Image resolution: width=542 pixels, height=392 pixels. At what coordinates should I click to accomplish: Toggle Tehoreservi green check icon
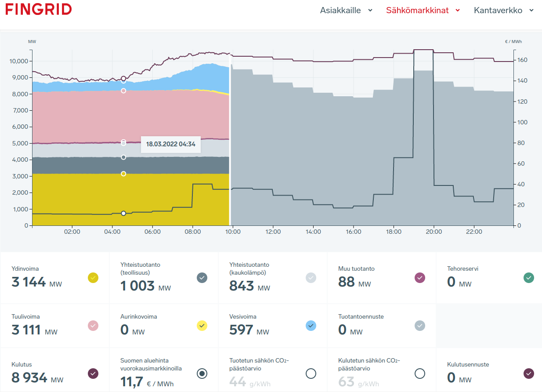tap(529, 278)
